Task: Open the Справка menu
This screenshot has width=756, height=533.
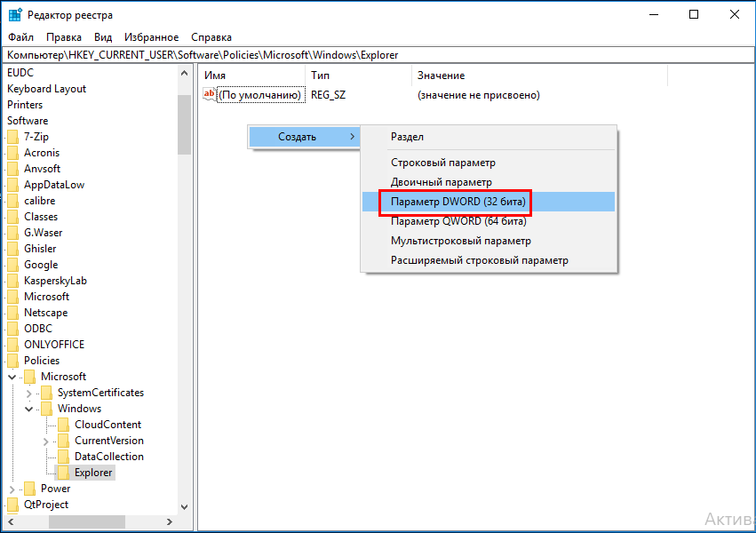Action: [x=211, y=37]
